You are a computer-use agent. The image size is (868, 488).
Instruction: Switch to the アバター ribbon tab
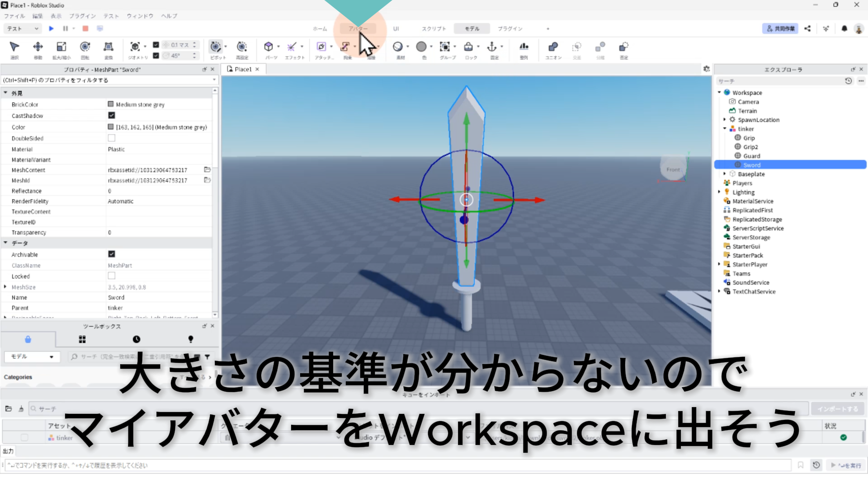click(358, 28)
